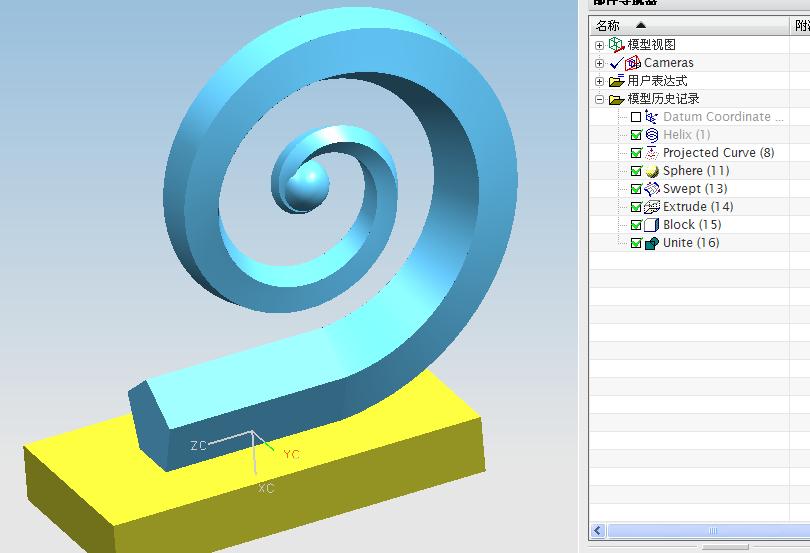Image resolution: width=810 pixels, height=553 pixels.
Task: Suppress Extrude (14) via its checkbox
Action: tap(636, 207)
